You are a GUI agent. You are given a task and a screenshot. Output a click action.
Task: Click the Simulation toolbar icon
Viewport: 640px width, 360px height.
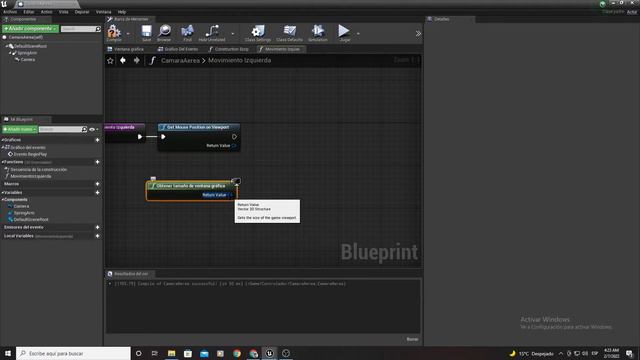(318, 33)
